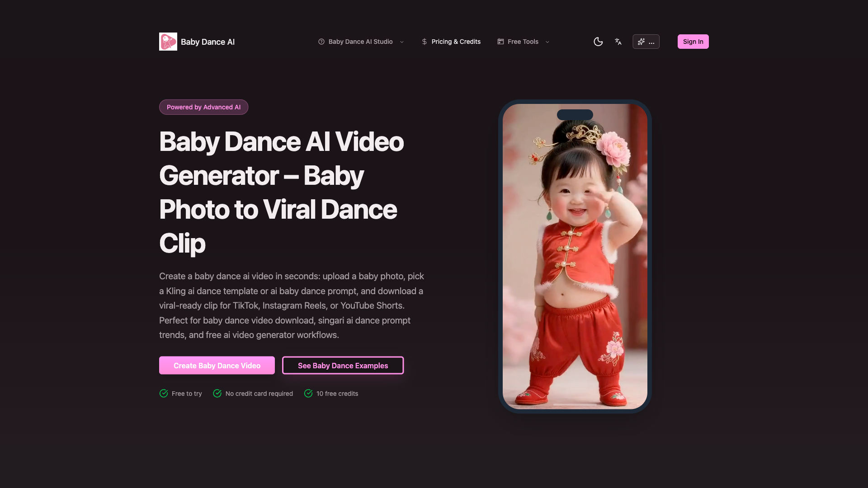This screenshot has width=868, height=488.
Task: Click the question mark icon beside Baby Dance AI Studio
Action: tap(321, 42)
